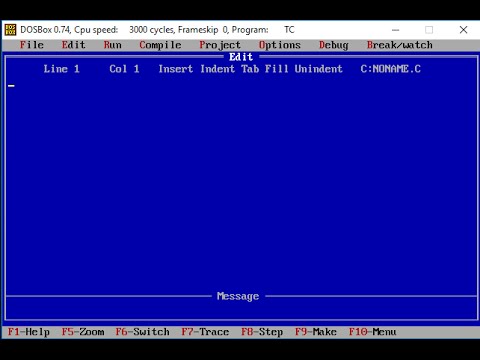
Task: Click F9-Make in the bottom bar
Action: 316,332
